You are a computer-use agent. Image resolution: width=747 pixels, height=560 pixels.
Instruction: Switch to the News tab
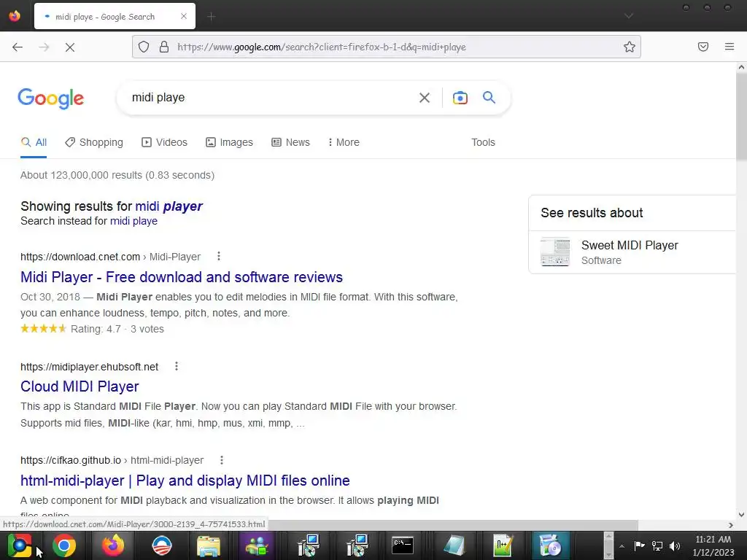(x=290, y=142)
